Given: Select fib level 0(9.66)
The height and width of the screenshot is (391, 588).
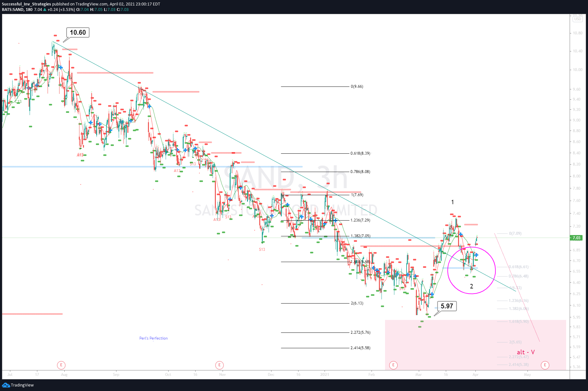Looking at the screenshot, I should click(x=357, y=86).
